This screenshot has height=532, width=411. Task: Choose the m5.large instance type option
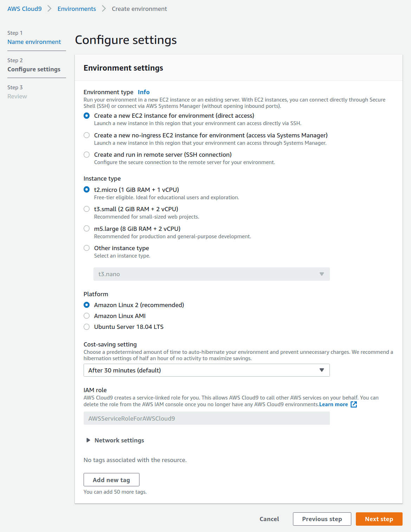point(87,229)
